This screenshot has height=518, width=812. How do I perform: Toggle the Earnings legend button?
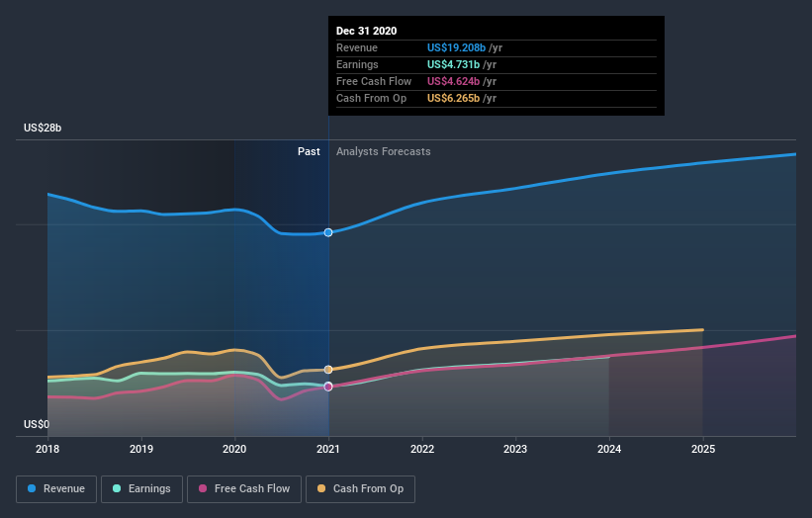(141, 489)
